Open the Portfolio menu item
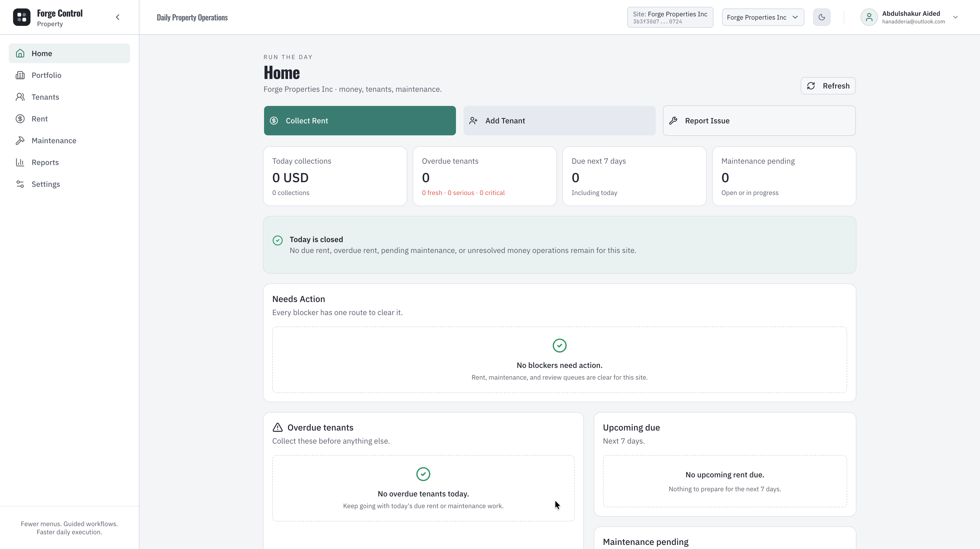 69,75
